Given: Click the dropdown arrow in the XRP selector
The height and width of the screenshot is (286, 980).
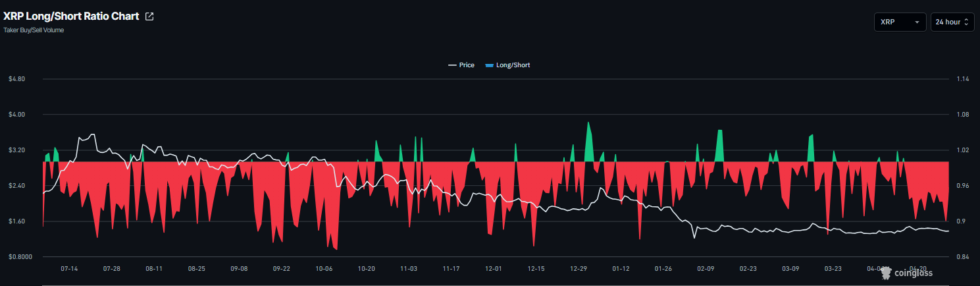Looking at the screenshot, I should click(x=917, y=22).
